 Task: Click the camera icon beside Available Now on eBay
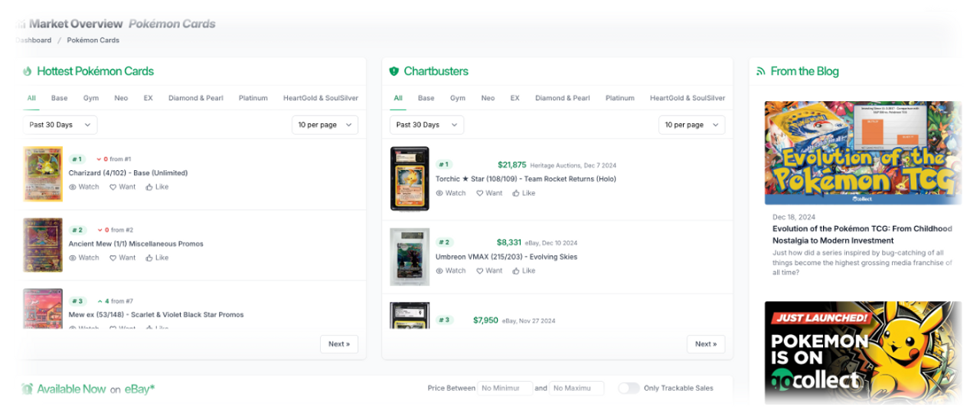point(28,388)
